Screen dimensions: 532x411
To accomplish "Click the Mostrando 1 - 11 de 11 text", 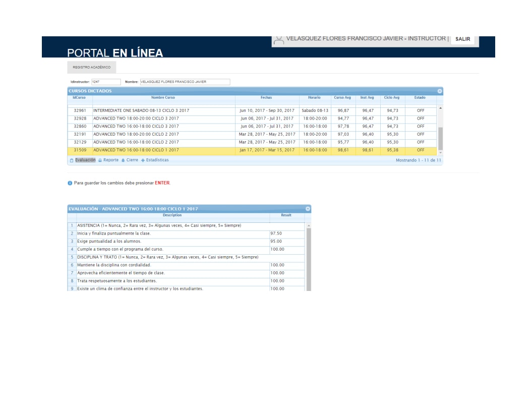I will (419, 160).
